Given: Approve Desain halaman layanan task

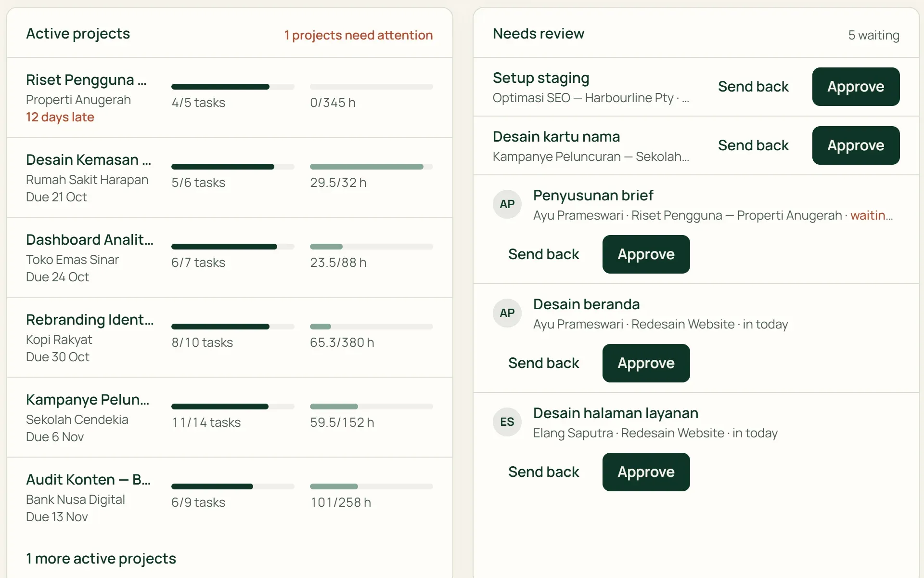Looking at the screenshot, I should (x=646, y=472).
